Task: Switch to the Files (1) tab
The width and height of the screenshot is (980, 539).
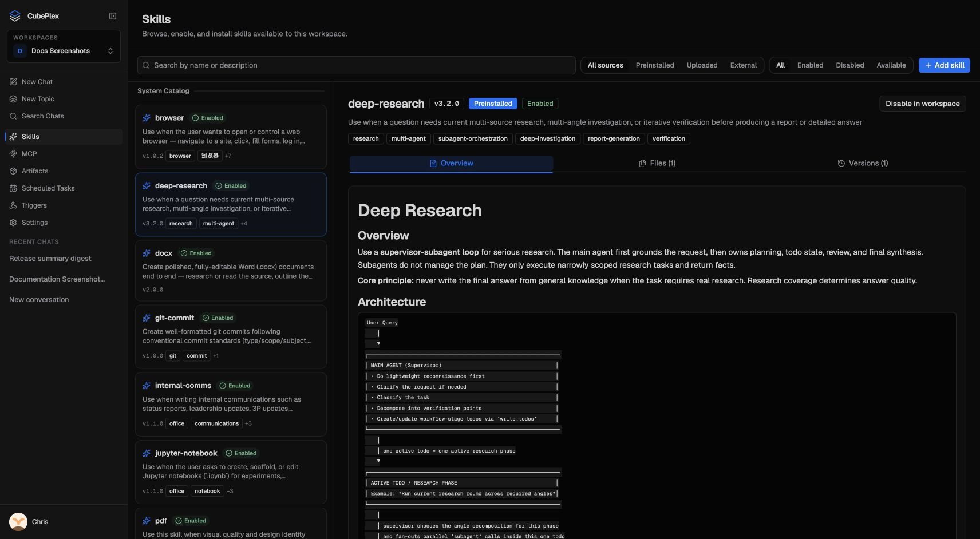Action: click(657, 163)
